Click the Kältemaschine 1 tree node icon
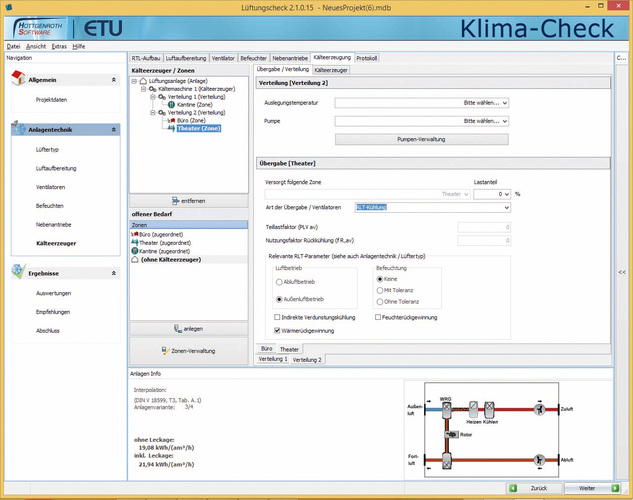The width and height of the screenshot is (633, 500). [x=150, y=89]
